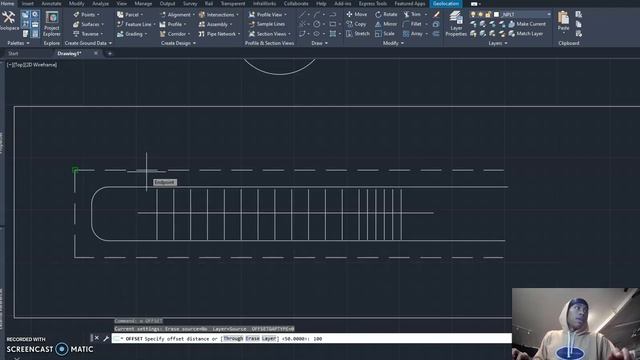Choose the Layer option in command line
The width and height of the screenshot is (640, 360).
(269, 338)
